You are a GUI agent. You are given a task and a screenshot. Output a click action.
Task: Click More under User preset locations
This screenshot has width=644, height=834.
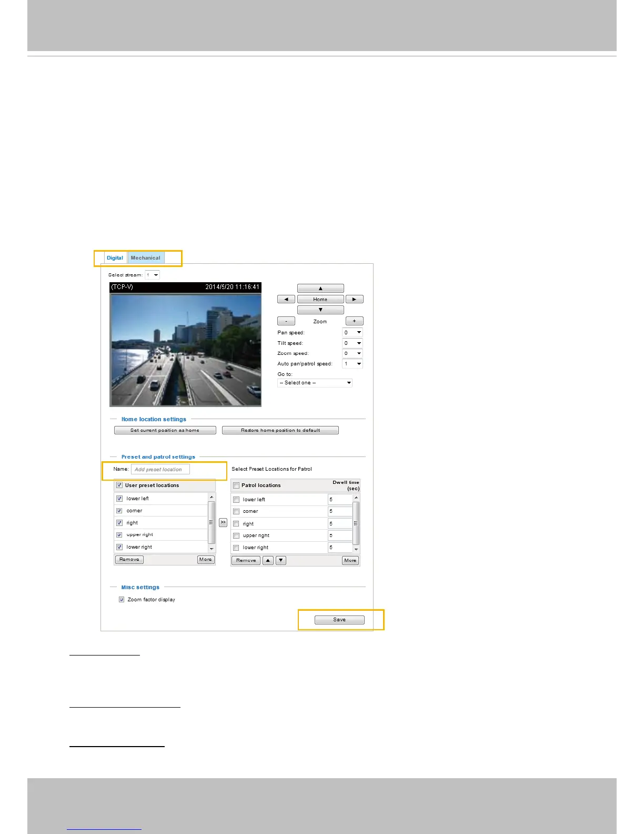[206, 559]
